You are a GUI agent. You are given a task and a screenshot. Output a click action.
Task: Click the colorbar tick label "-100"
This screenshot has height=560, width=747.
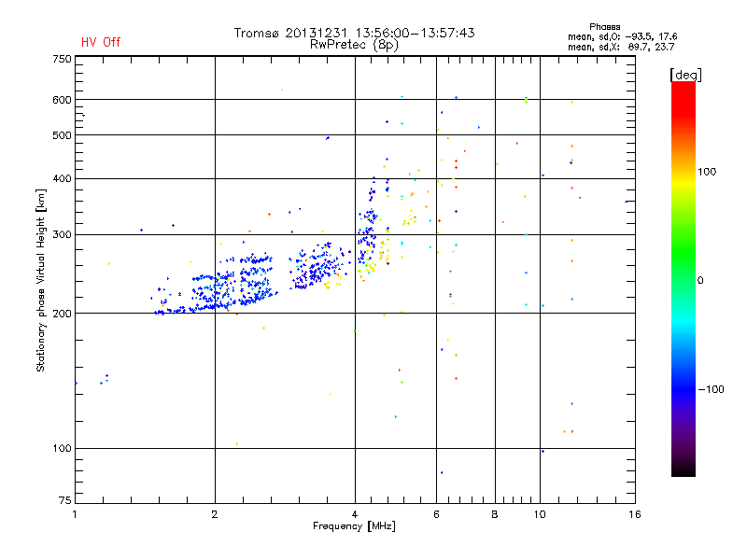pos(711,389)
